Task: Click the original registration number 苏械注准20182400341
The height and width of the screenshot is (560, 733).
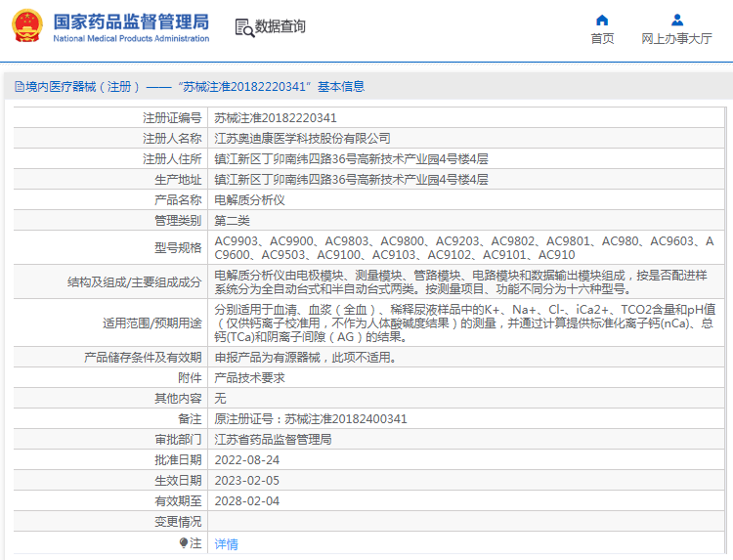Action: pos(310,419)
